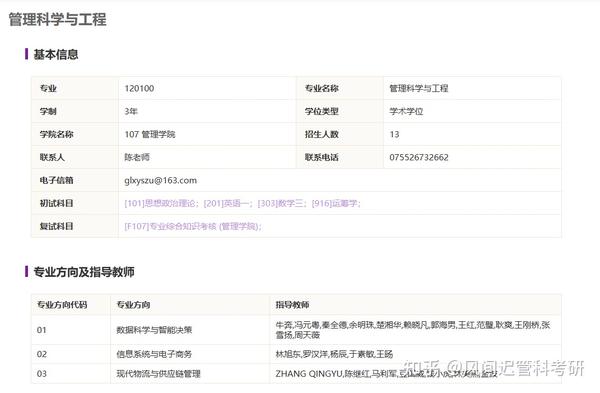600x393 pixels.
Task: Click the 电子信箱 row label
Action: 57,180
